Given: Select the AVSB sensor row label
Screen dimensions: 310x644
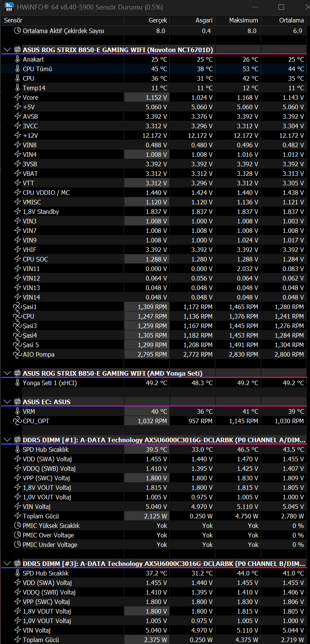Looking at the screenshot, I should pyautogui.click(x=30, y=116).
